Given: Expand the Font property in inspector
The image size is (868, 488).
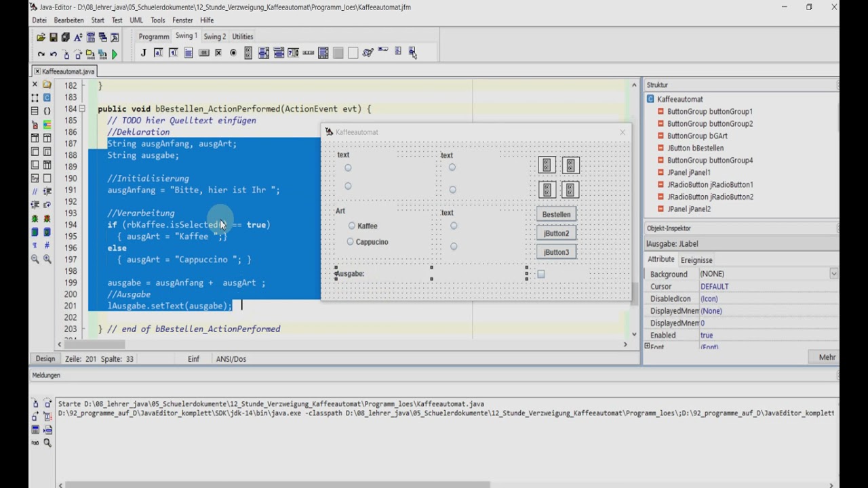Looking at the screenshot, I should tap(647, 346).
